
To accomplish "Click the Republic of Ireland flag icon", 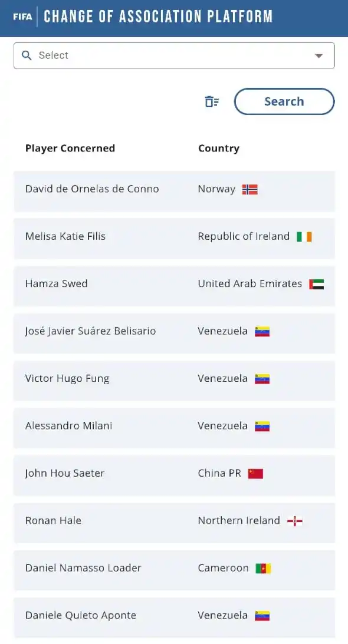I will [304, 237].
